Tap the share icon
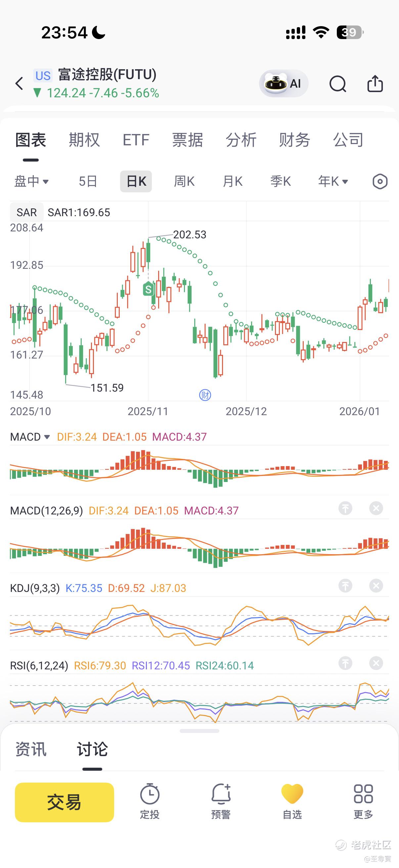Screen dimensions: 399x868 (375, 83)
